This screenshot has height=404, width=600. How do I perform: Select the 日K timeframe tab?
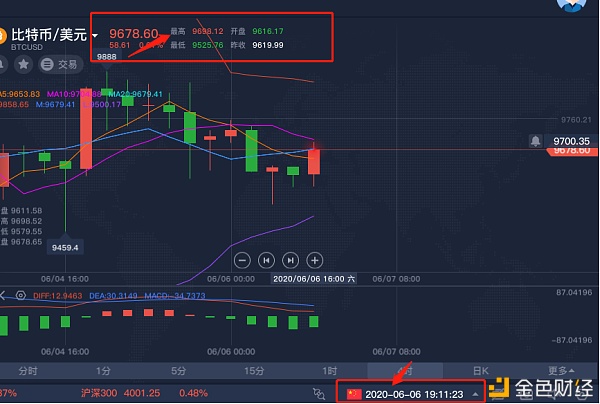point(480,371)
